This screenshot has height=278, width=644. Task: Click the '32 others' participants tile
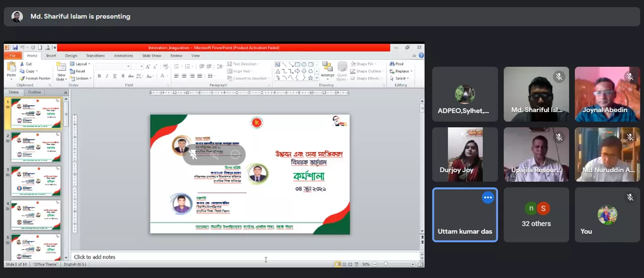tap(536, 215)
